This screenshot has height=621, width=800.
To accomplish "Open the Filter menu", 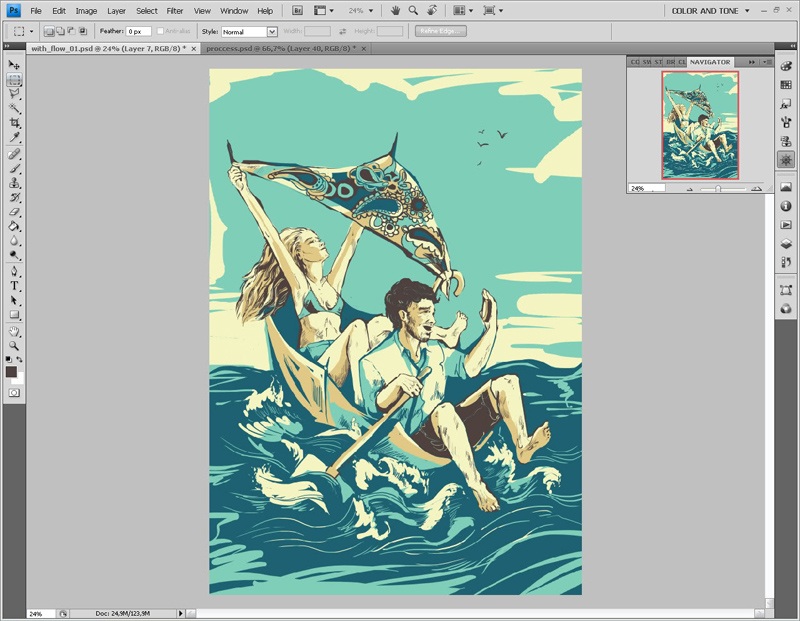I will pyautogui.click(x=175, y=10).
